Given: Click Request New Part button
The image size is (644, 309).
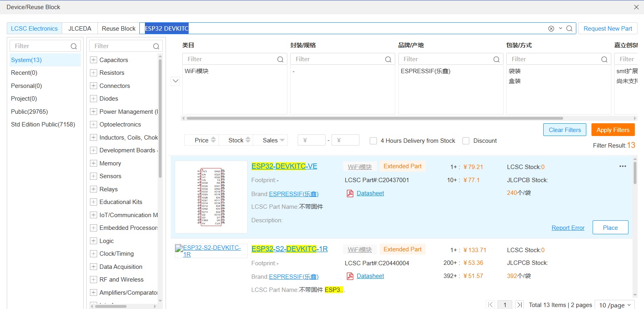Looking at the screenshot, I should point(608,29).
